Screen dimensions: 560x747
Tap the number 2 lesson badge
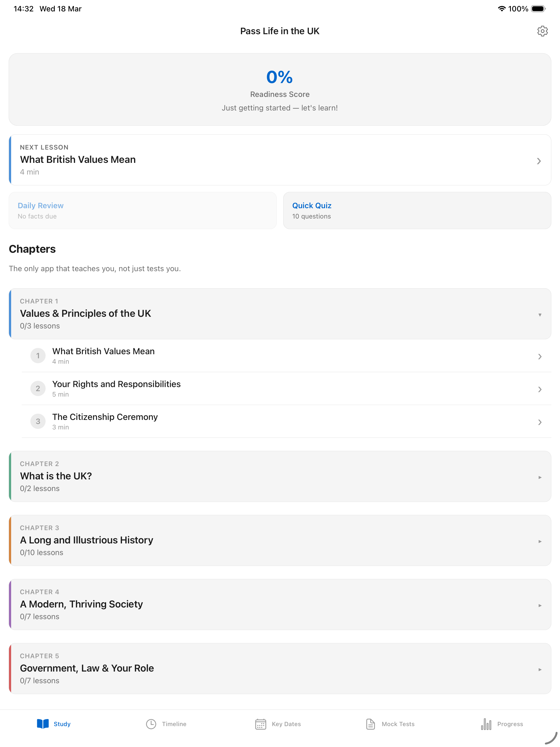[38, 388]
